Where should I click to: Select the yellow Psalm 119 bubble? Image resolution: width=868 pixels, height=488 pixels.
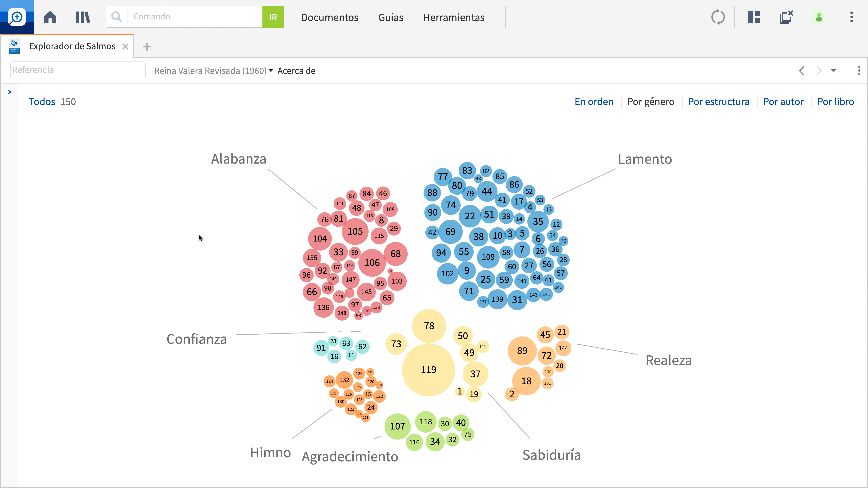tap(428, 369)
